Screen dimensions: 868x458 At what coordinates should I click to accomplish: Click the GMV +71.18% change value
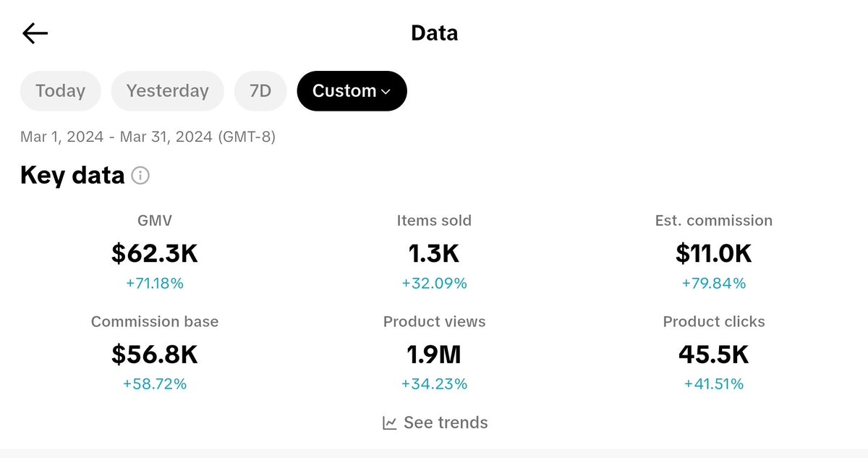click(x=155, y=284)
